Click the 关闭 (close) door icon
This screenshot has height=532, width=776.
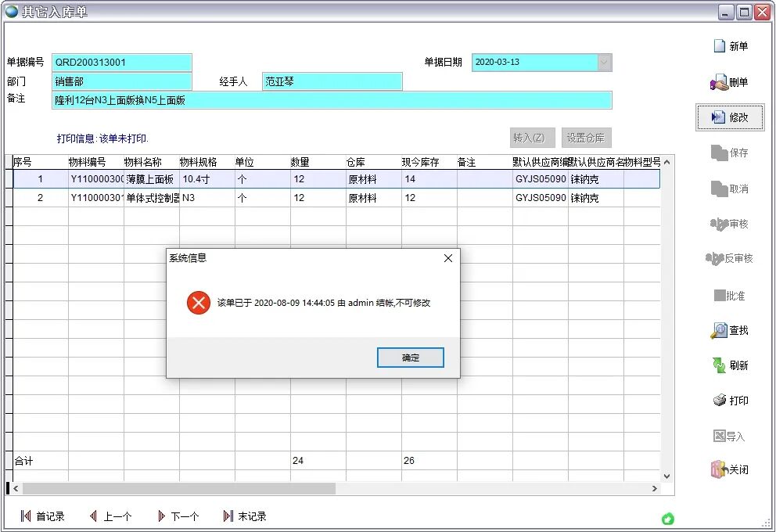(719, 469)
